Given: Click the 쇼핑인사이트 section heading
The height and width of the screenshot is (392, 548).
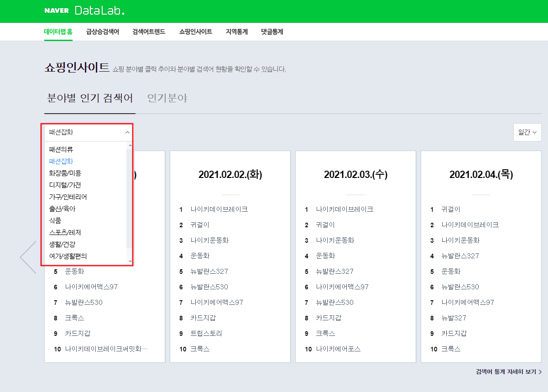Looking at the screenshot, I should click(x=77, y=68).
